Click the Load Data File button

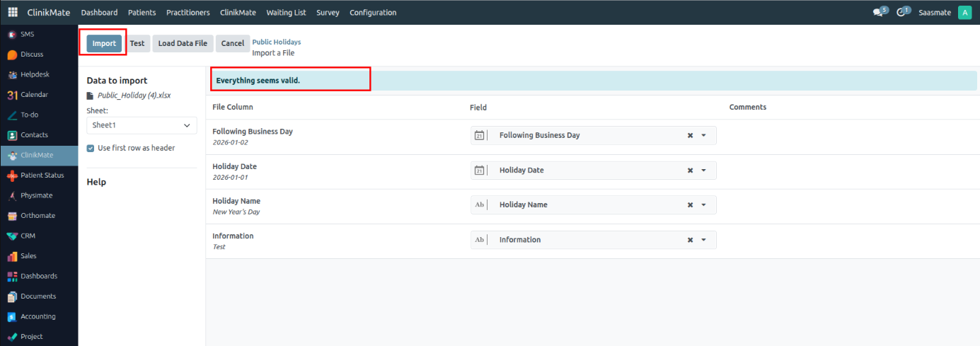[183, 43]
